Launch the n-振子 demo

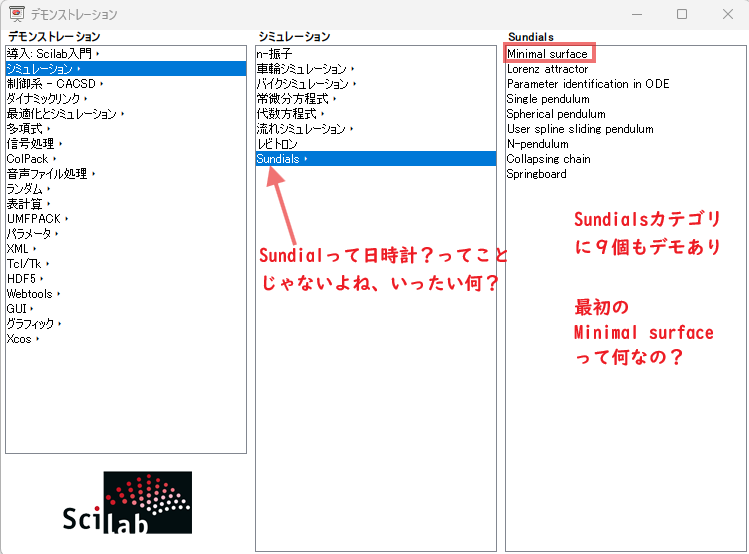pyautogui.click(x=376, y=54)
